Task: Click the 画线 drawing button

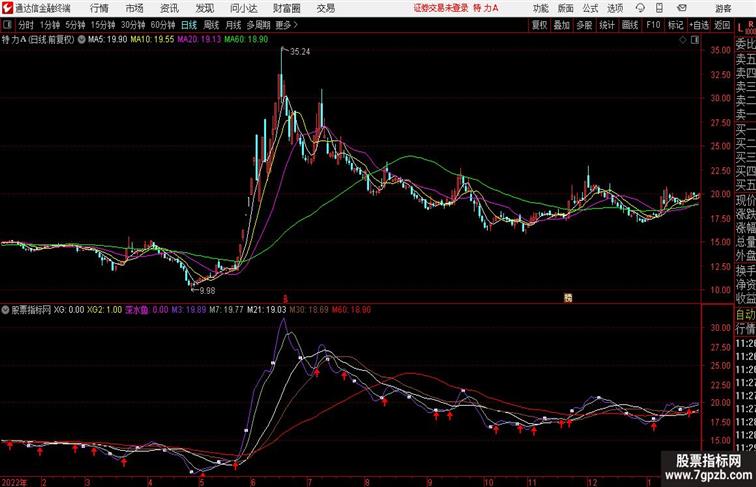Action: click(630, 25)
